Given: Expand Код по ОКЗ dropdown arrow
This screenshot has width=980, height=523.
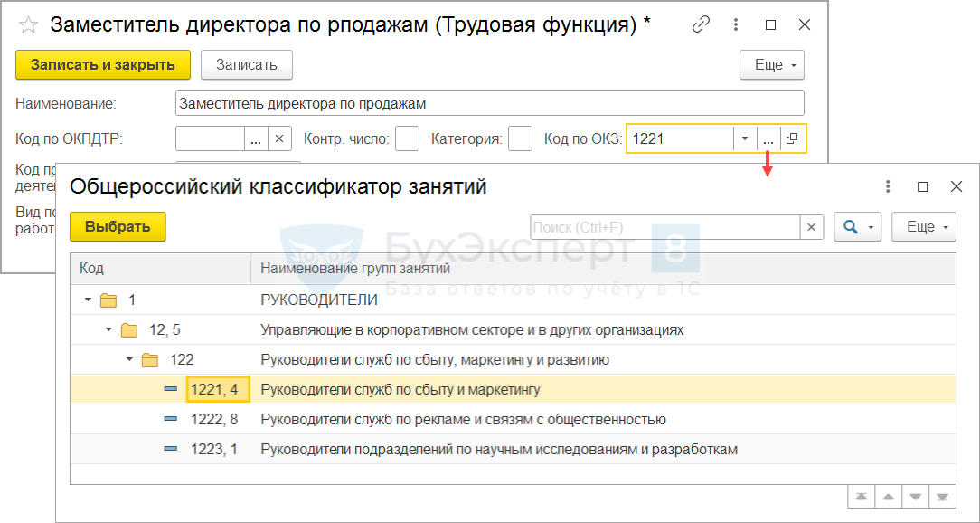Looking at the screenshot, I should point(744,138).
